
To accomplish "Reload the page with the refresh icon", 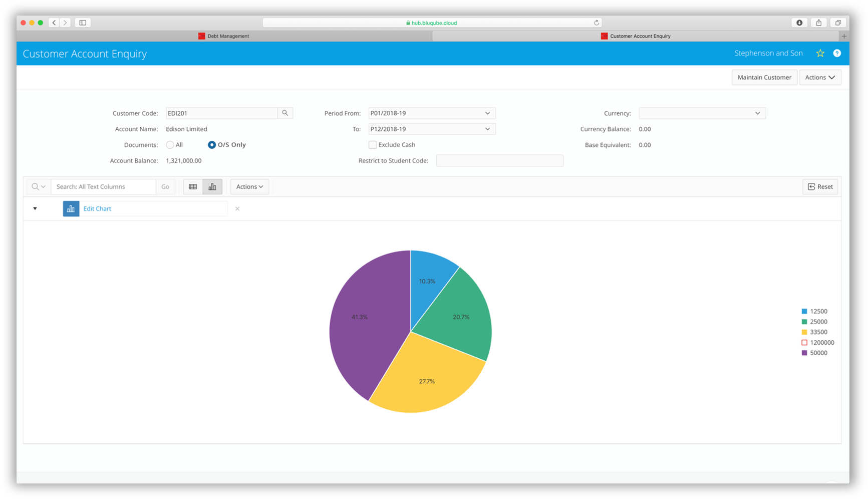I will [x=596, y=23].
